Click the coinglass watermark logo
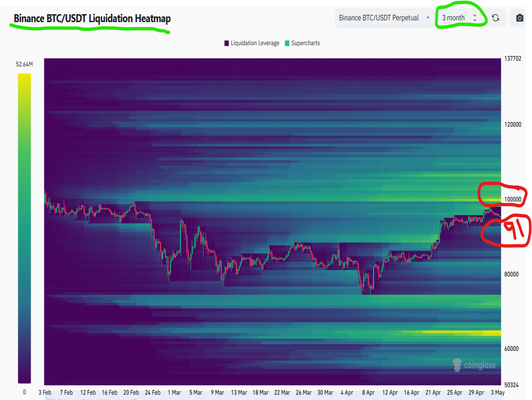Viewport: 532px width, 400px height. pos(474,365)
